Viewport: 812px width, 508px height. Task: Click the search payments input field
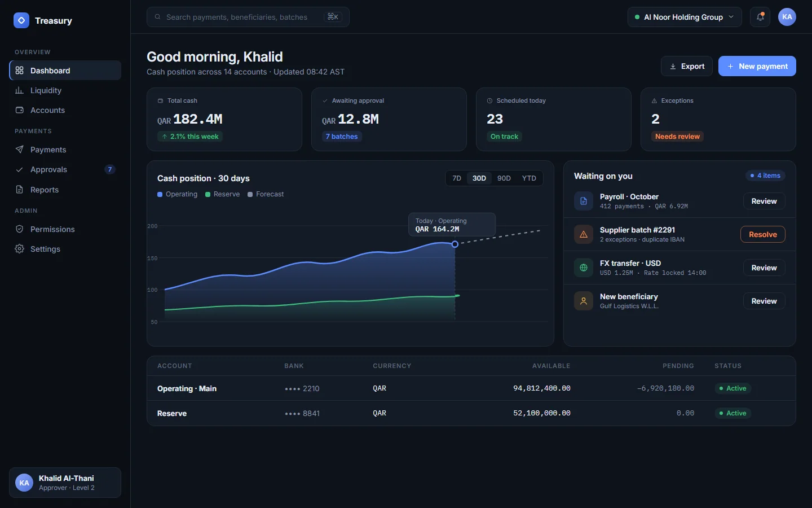(x=248, y=17)
